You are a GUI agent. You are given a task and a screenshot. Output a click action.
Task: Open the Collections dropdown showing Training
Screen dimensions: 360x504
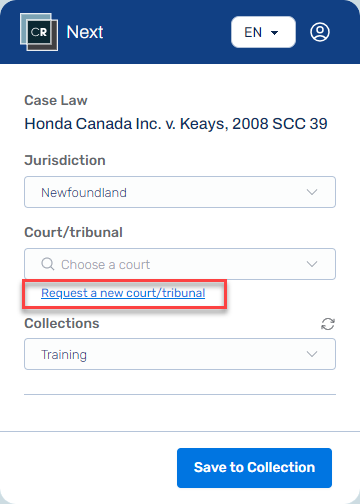point(180,354)
